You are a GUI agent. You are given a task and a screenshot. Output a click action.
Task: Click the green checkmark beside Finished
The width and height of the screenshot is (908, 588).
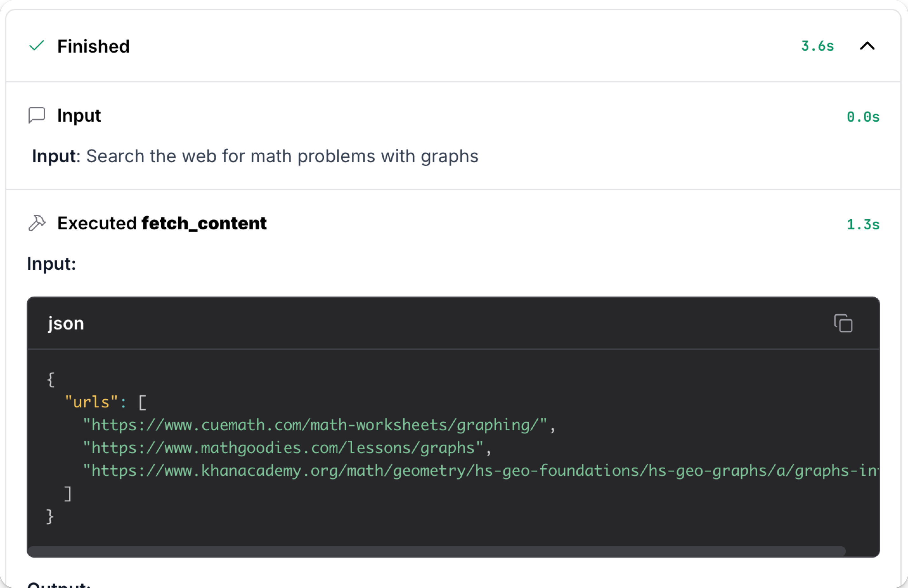37,46
